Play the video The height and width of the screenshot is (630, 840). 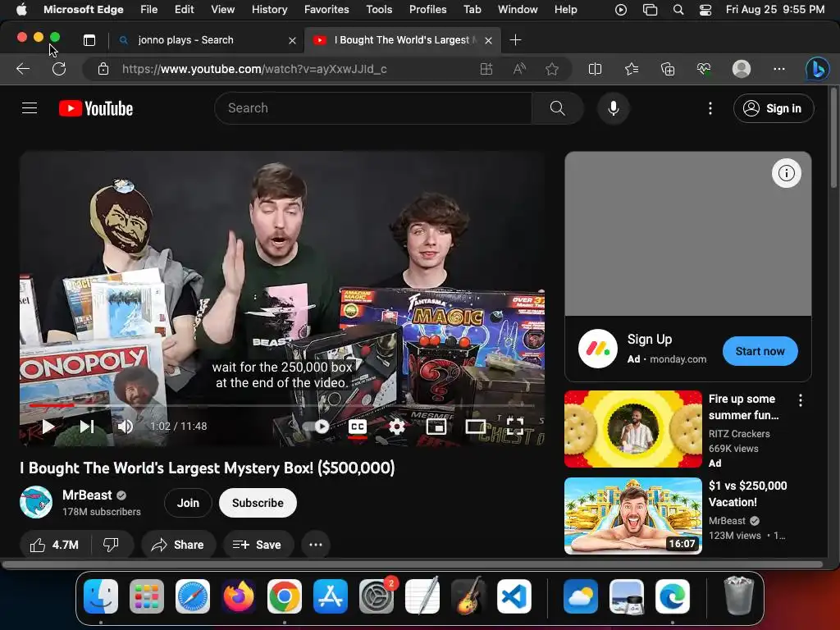pos(48,427)
